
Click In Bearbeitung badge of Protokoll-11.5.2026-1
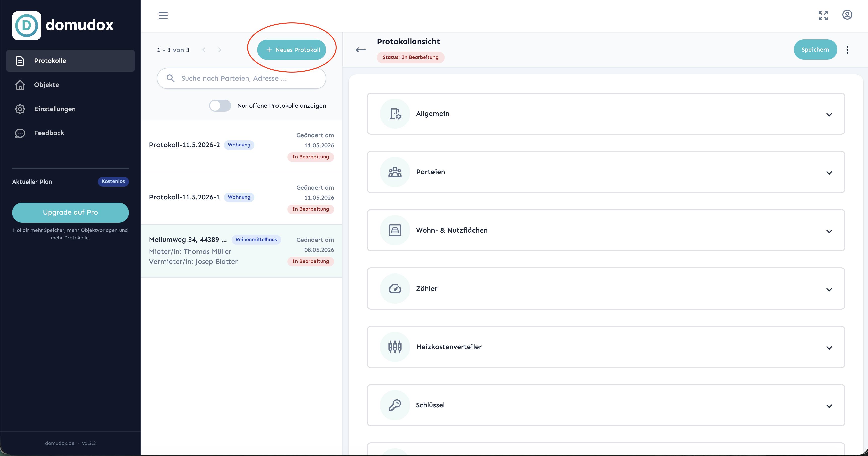point(310,209)
